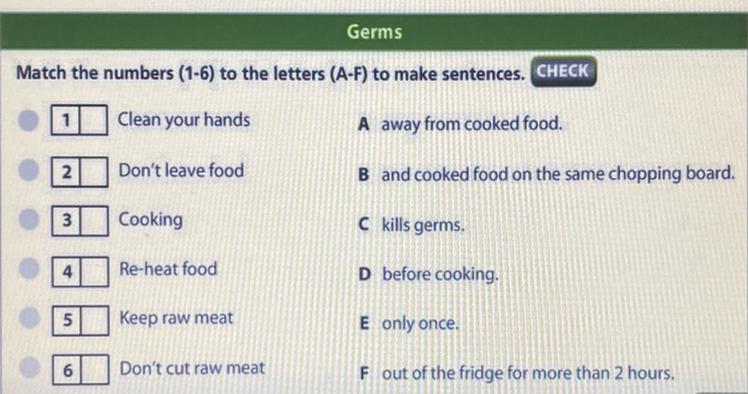Click the answer box for Re-heat food
The width and height of the screenshot is (748, 394).
(x=95, y=272)
